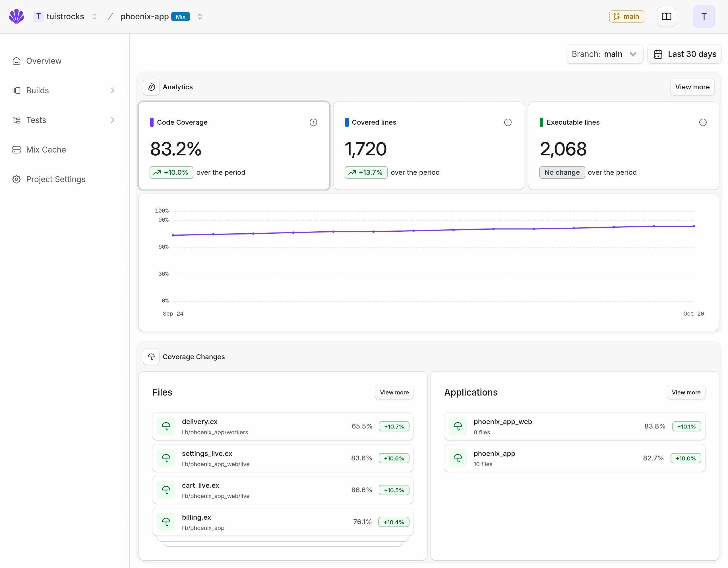Open the phoenix-app project switcher
This screenshot has height=568, width=728.
[x=200, y=16]
